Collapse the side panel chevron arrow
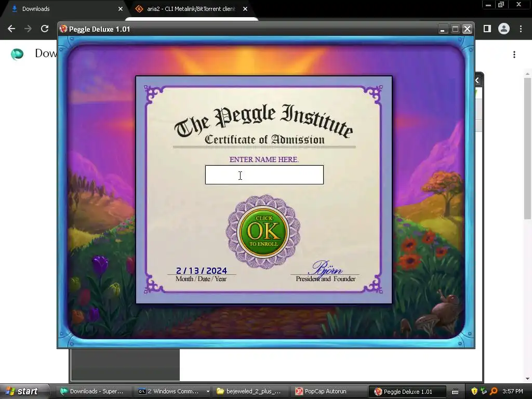532x399 pixels. tap(477, 81)
